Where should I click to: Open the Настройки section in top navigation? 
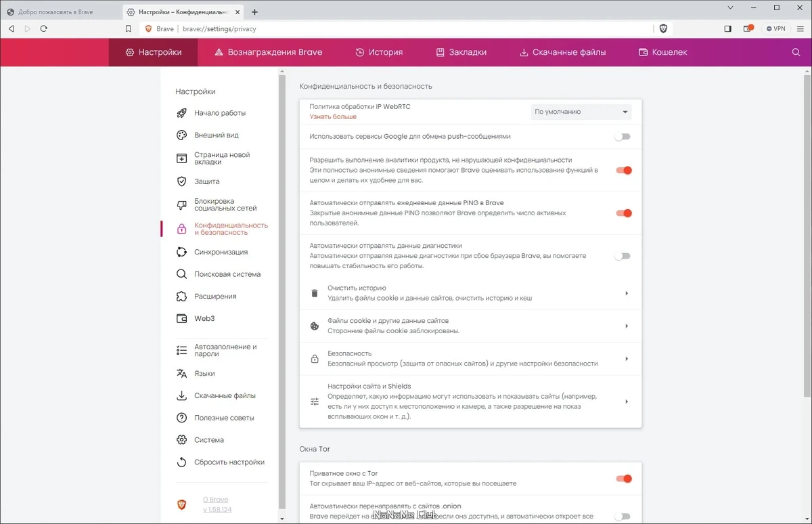click(154, 52)
